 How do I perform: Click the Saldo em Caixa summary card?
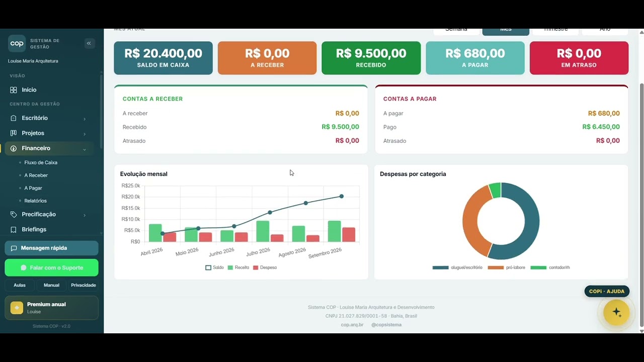tap(164, 58)
